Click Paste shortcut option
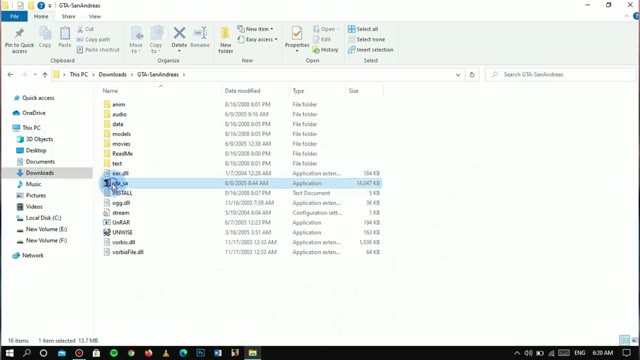This screenshot has height=360, width=640. [98, 49]
